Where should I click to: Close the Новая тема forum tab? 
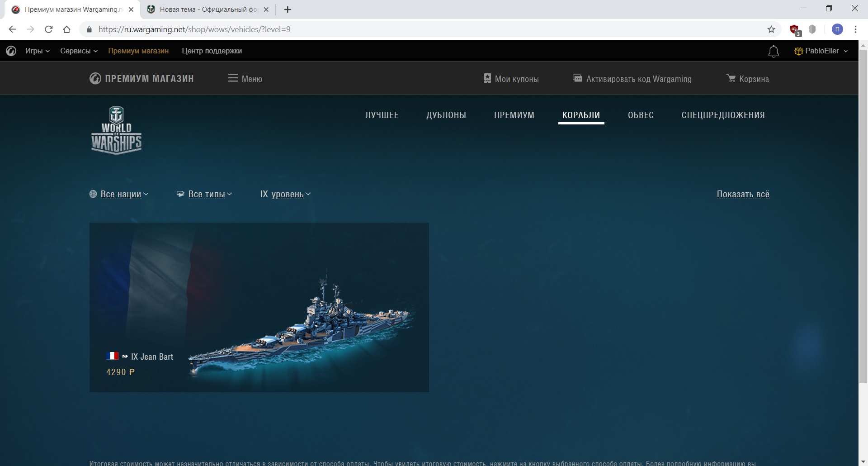[x=266, y=10]
